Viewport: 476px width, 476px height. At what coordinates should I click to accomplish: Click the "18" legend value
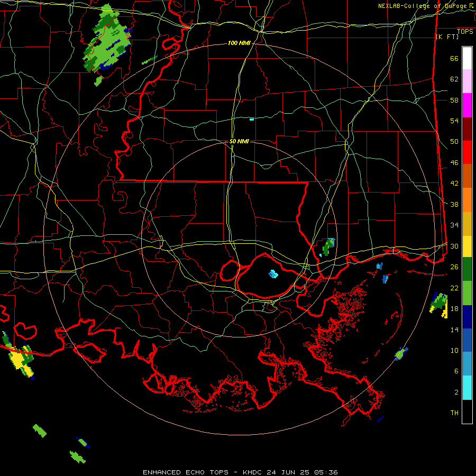click(x=454, y=309)
